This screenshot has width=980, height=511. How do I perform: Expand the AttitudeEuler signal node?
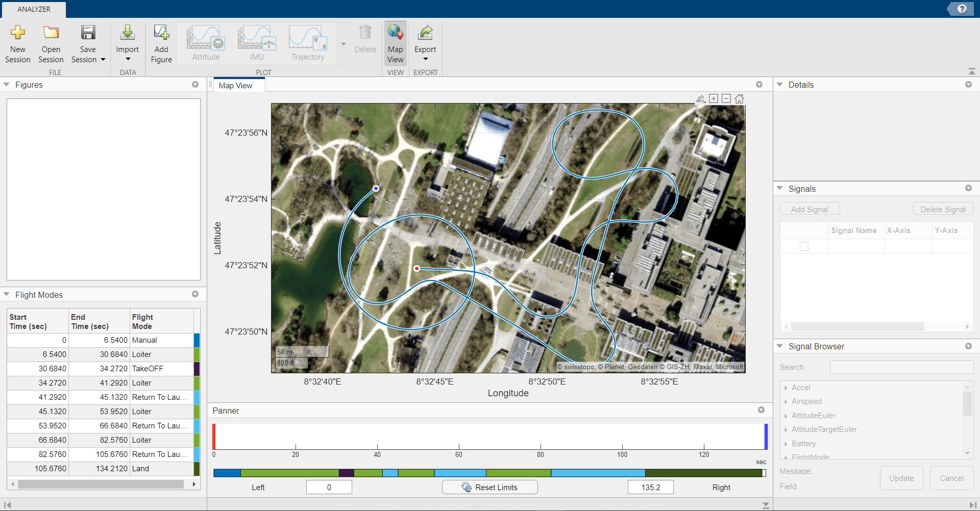[786, 416]
